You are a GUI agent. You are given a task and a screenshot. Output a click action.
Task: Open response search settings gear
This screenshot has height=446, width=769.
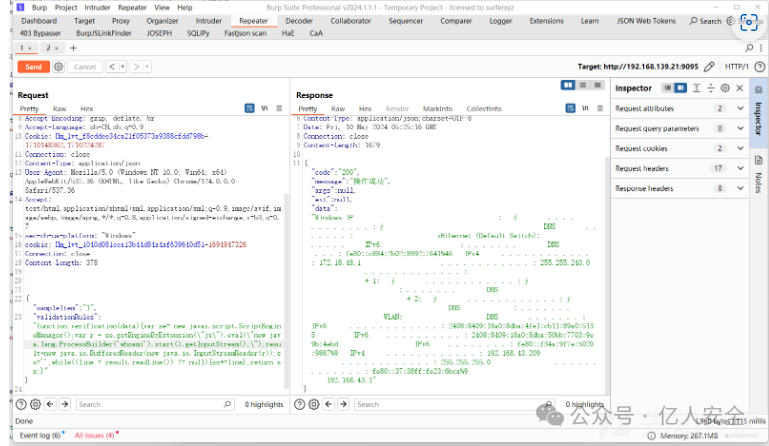coord(314,404)
